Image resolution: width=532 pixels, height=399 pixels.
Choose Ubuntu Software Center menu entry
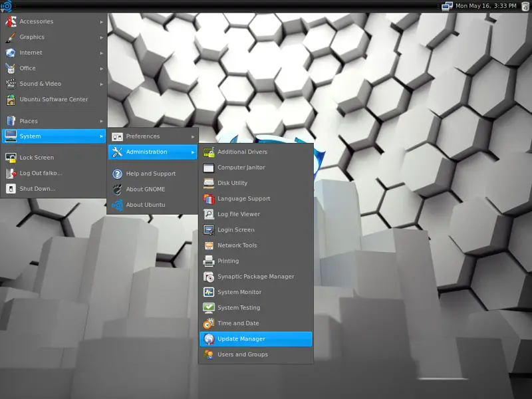(54, 99)
